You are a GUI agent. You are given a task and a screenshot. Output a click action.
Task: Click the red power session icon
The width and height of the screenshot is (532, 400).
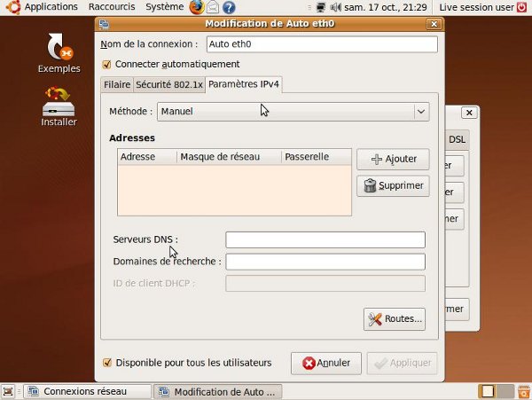(521, 7)
